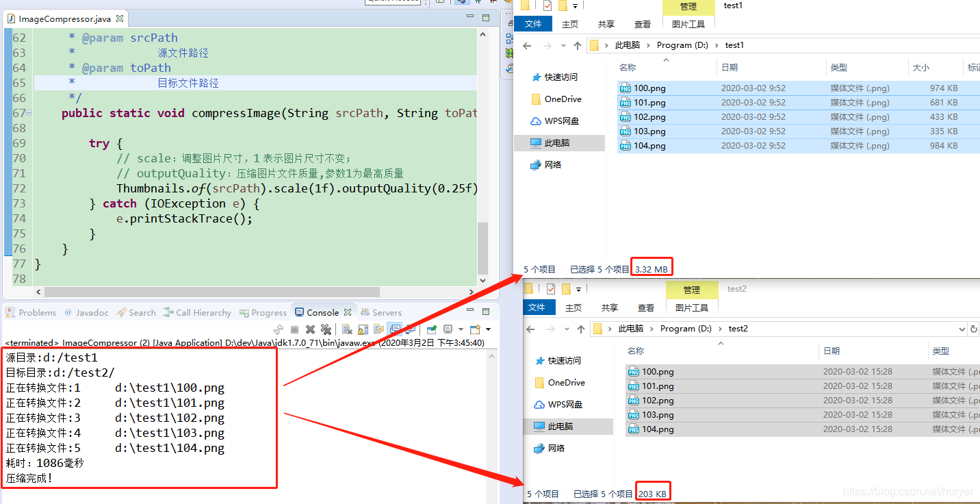Open 文件 tab in test1 window
The image size is (980, 504).
point(533,24)
